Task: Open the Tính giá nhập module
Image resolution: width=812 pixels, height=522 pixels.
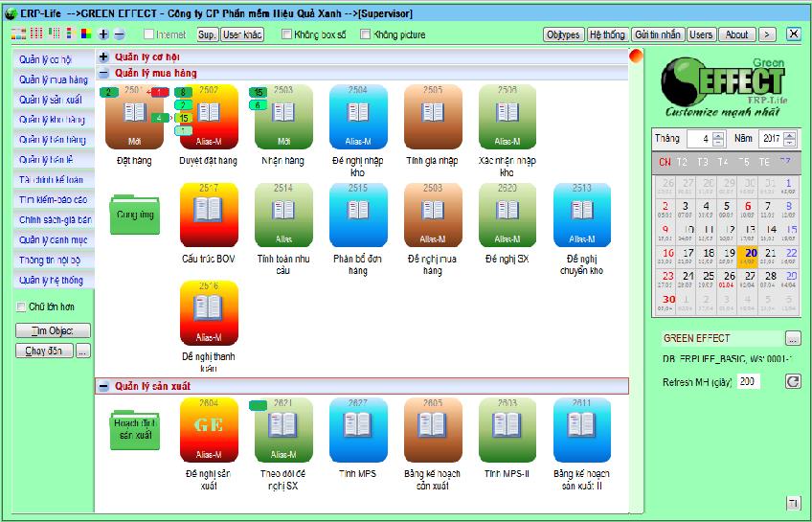Action: pyautogui.click(x=433, y=118)
